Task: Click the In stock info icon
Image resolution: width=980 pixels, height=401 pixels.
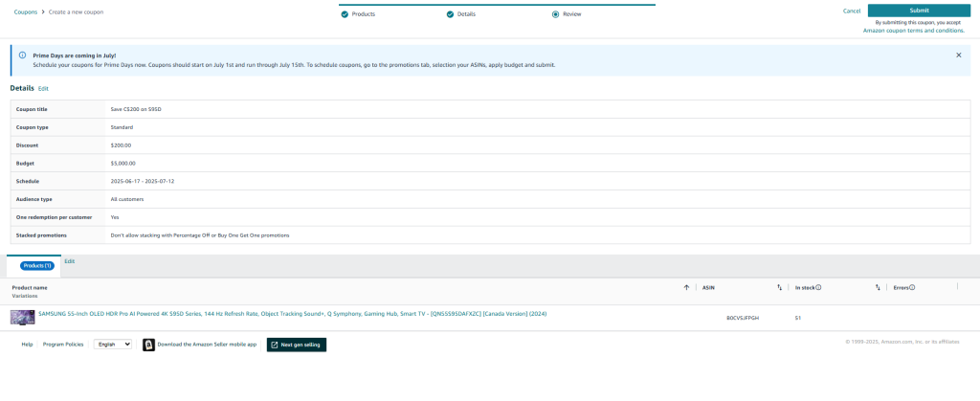Action: pyautogui.click(x=818, y=287)
